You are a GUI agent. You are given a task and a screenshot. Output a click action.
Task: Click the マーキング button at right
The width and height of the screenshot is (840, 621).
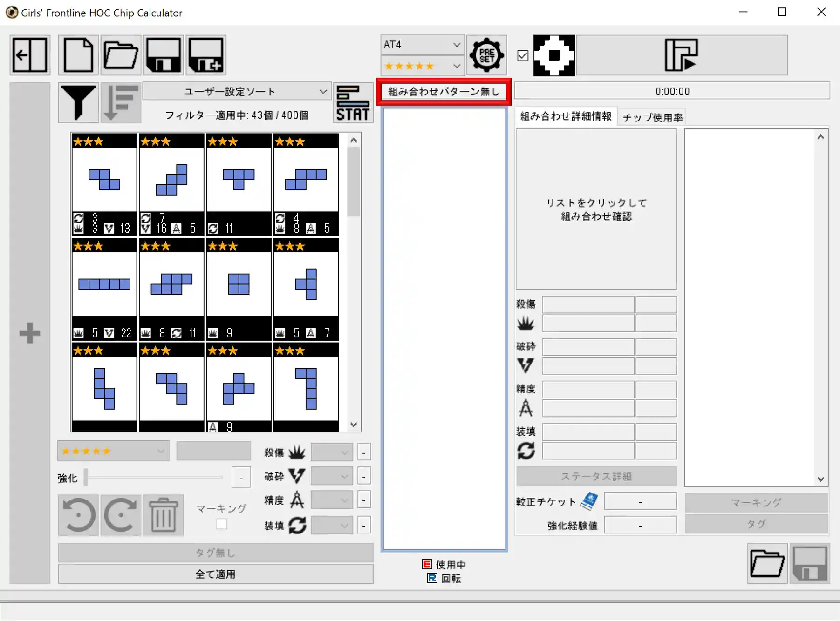tap(756, 502)
